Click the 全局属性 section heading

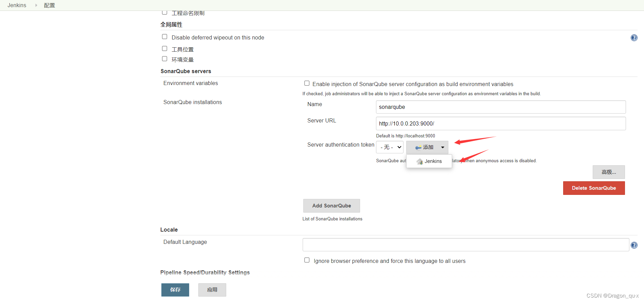[x=171, y=24]
